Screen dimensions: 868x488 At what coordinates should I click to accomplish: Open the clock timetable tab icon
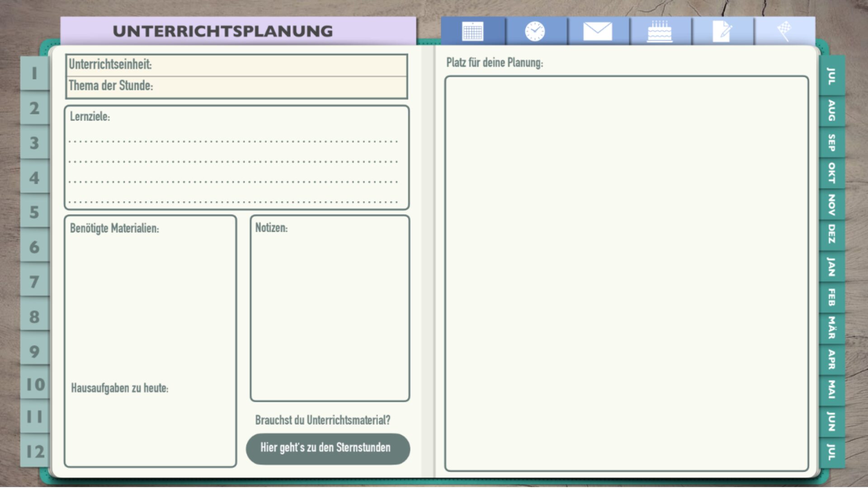(535, 32)
